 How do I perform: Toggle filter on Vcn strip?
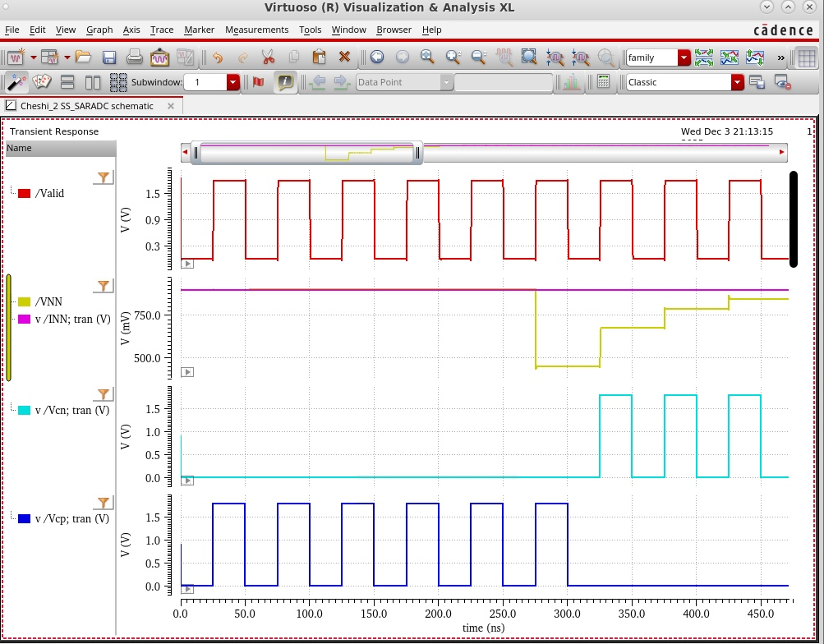coord(104,394)
